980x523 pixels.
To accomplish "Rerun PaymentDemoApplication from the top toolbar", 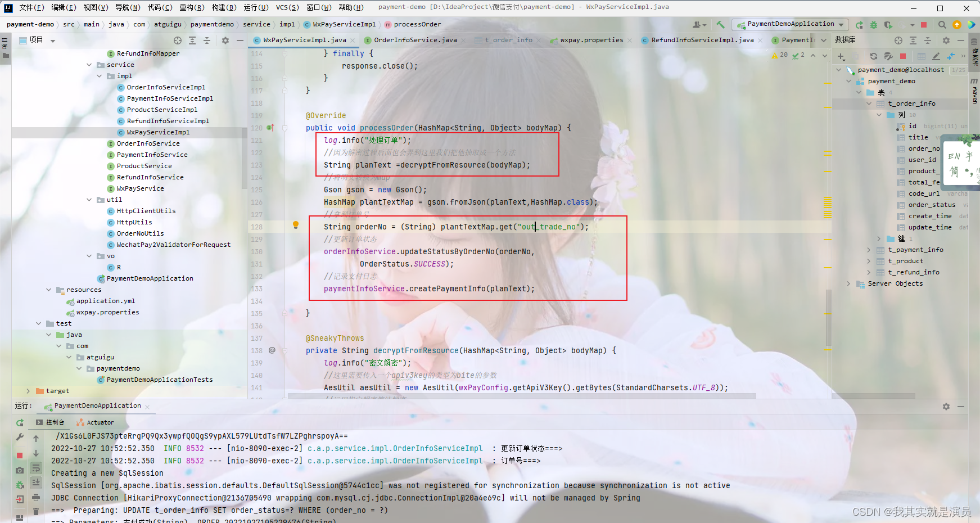I will (859, 25).
